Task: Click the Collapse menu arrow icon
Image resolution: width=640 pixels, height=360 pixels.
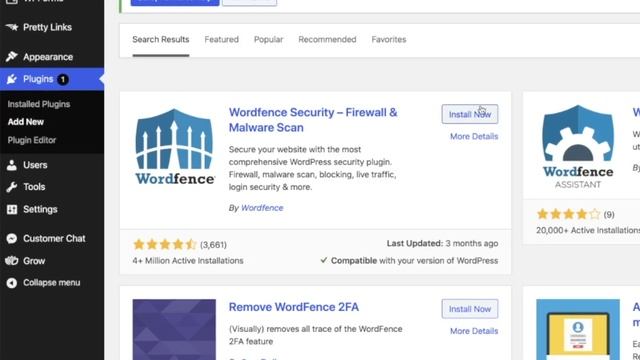Action: point(12,282)
